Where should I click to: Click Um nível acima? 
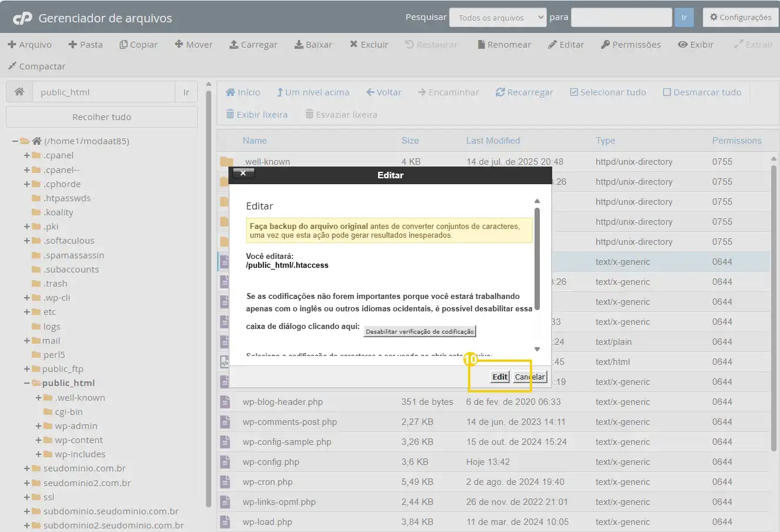click(313, 92)
